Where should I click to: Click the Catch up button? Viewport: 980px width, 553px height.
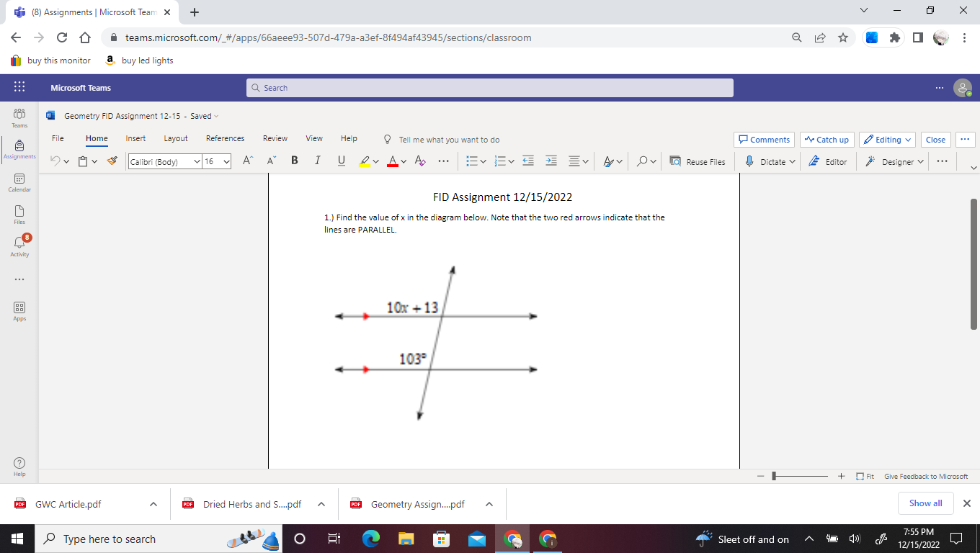(x=827, y=140)
